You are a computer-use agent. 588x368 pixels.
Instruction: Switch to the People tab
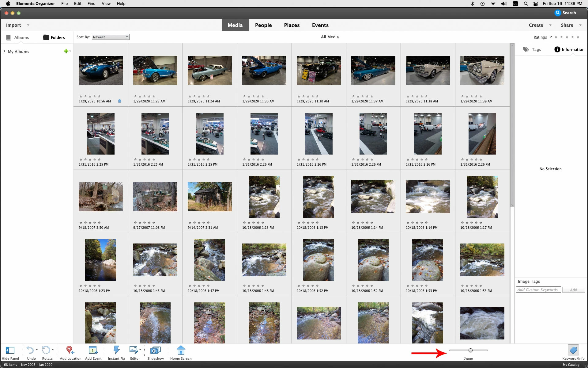[263, 25]
